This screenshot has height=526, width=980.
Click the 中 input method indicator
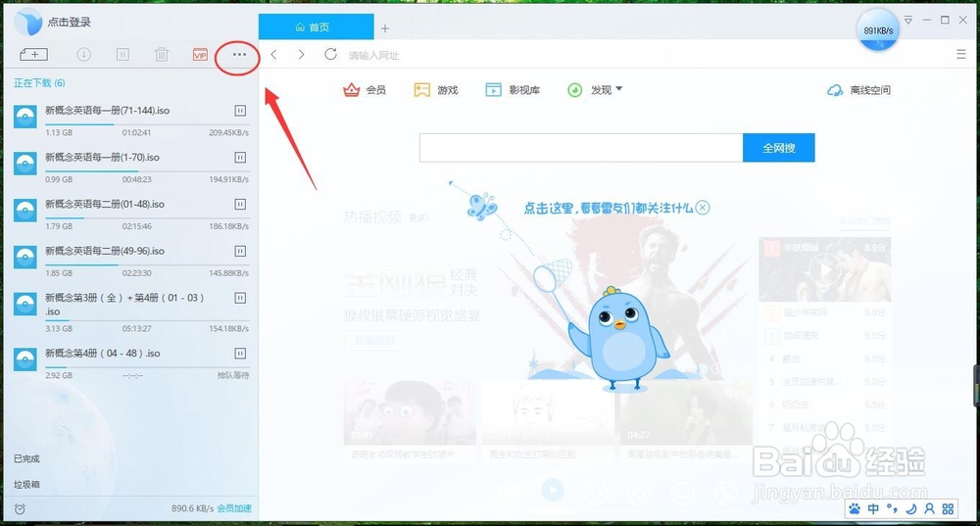873,509
